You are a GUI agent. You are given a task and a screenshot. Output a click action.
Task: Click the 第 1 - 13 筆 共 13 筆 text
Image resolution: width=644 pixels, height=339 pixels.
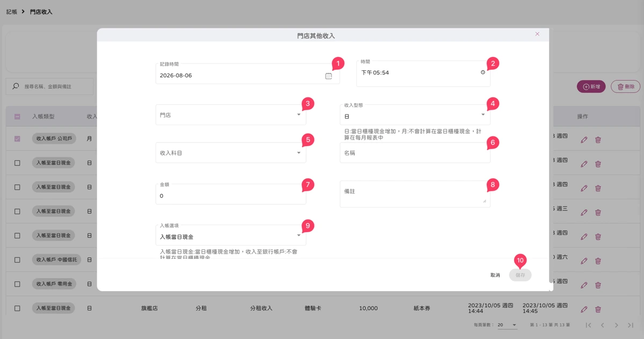coord(550,325)
